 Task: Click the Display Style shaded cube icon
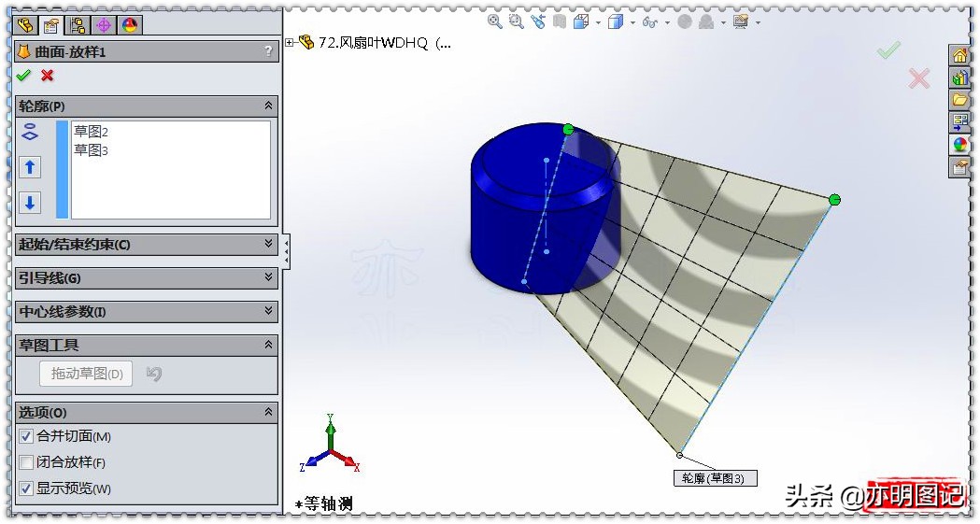(x=616, y=21)
